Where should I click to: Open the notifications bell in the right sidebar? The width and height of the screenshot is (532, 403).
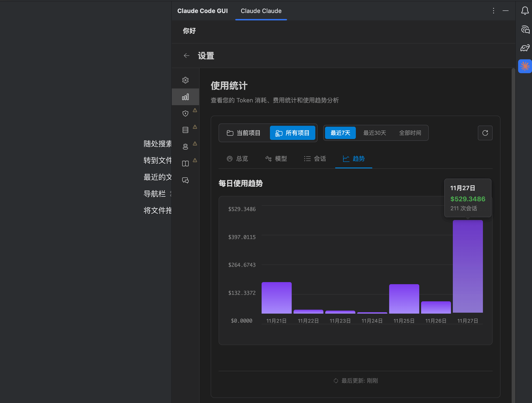click(x=525, y=11)
